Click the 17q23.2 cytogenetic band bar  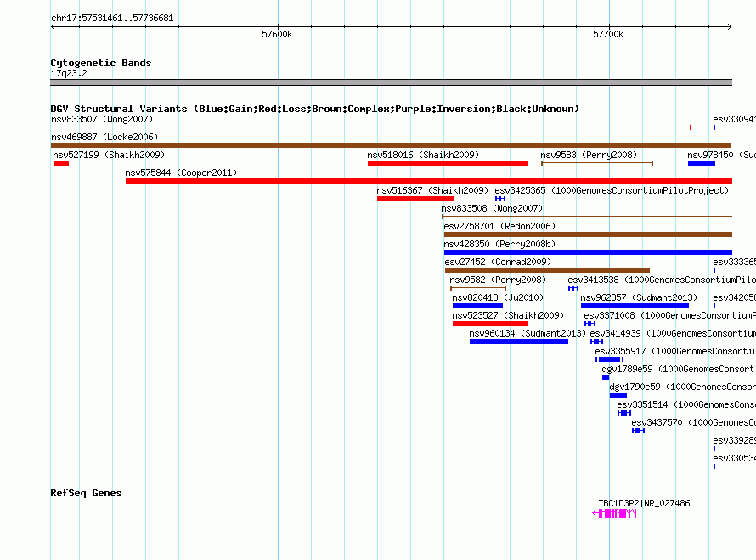click(391, 82)
